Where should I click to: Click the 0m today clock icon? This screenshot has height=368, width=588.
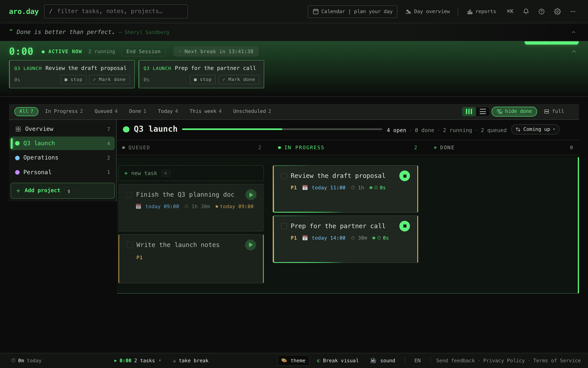point(13,360)
